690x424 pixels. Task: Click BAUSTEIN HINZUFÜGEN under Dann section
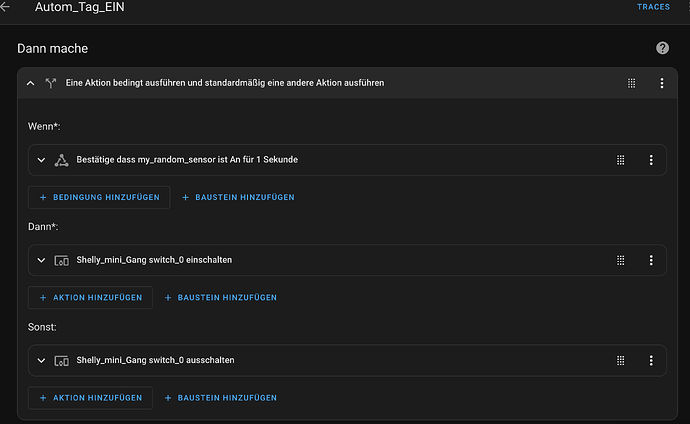pyautogui.click(x=221, y=298)
